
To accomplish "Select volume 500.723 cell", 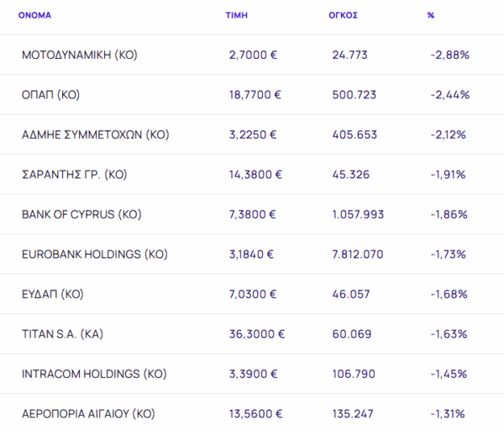I will (354, 95).
